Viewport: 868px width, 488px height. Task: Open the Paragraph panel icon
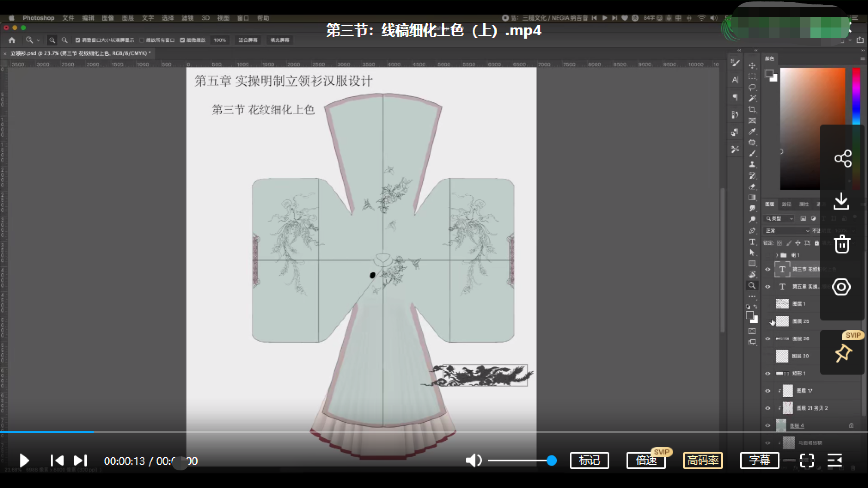735,98
